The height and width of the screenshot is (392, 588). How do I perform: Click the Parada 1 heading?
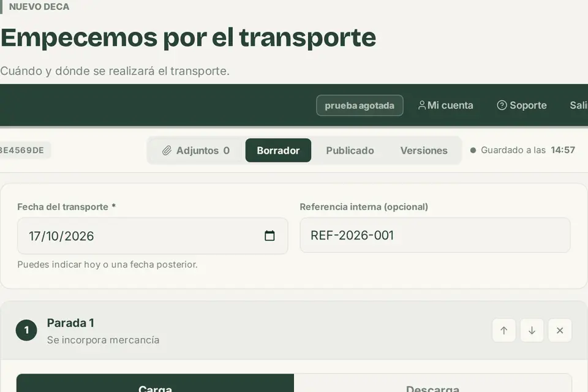70,323
